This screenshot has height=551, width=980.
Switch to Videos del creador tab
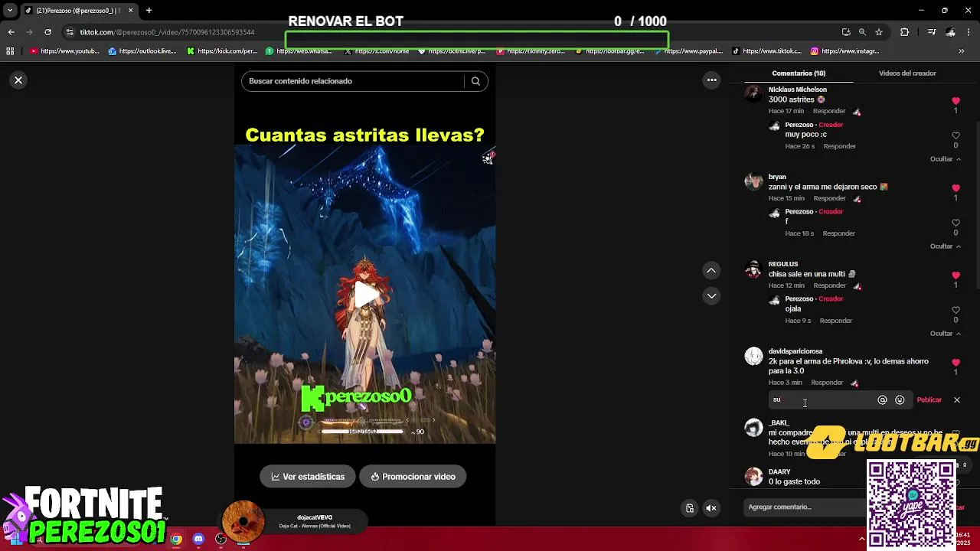coord(907,73)
